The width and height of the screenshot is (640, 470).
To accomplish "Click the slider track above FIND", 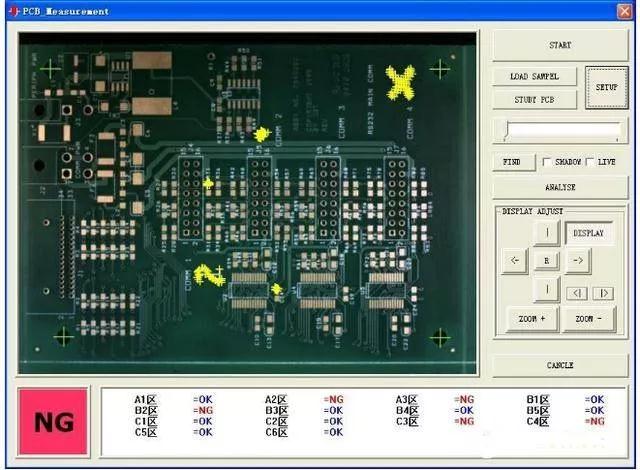I will point(562,130).
